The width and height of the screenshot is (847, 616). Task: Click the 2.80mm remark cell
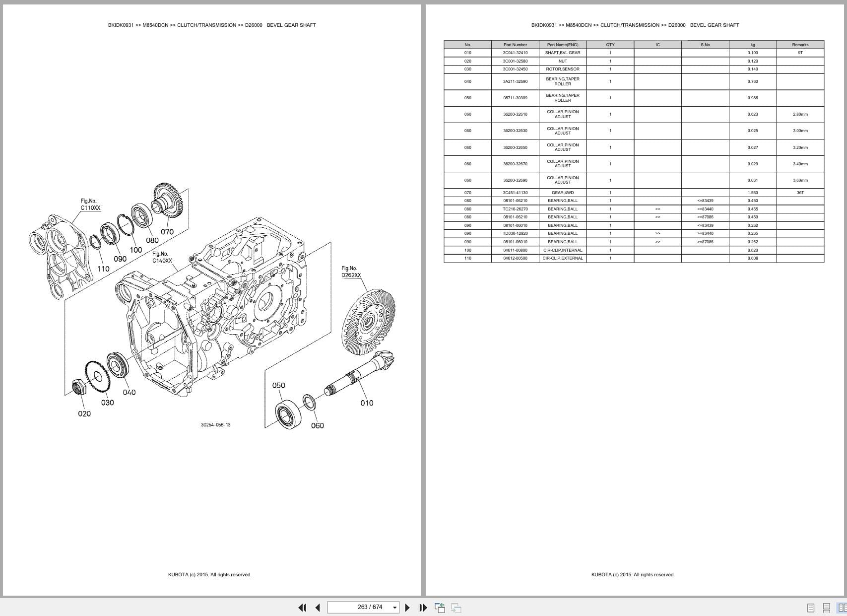800,114
